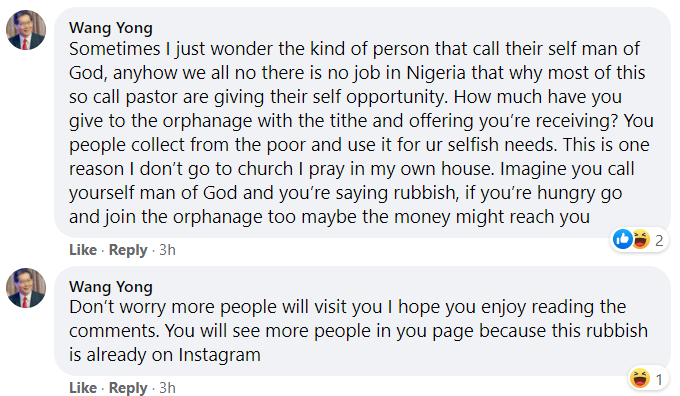Screen dimensions: 680x396
Task: Click the laughing emoji on the Instagram comment
Action: (x=640, y=378)
